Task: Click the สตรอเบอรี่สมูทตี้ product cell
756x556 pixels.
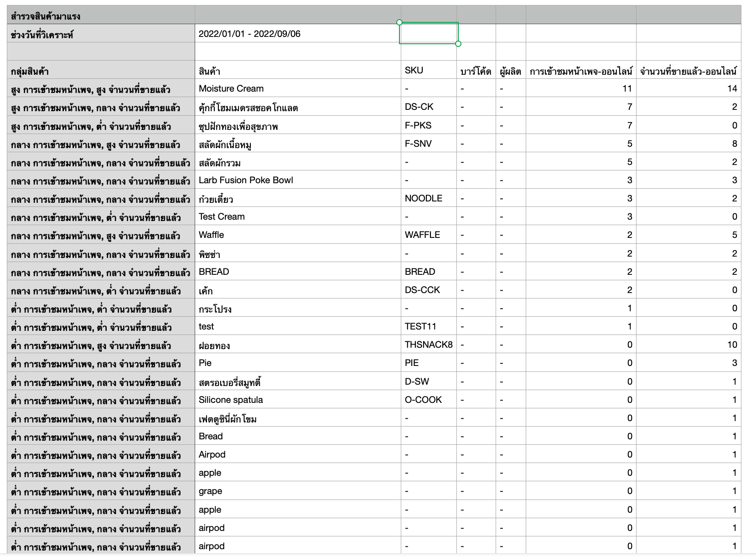Action: pyautogui.click(x=298, y=381)
